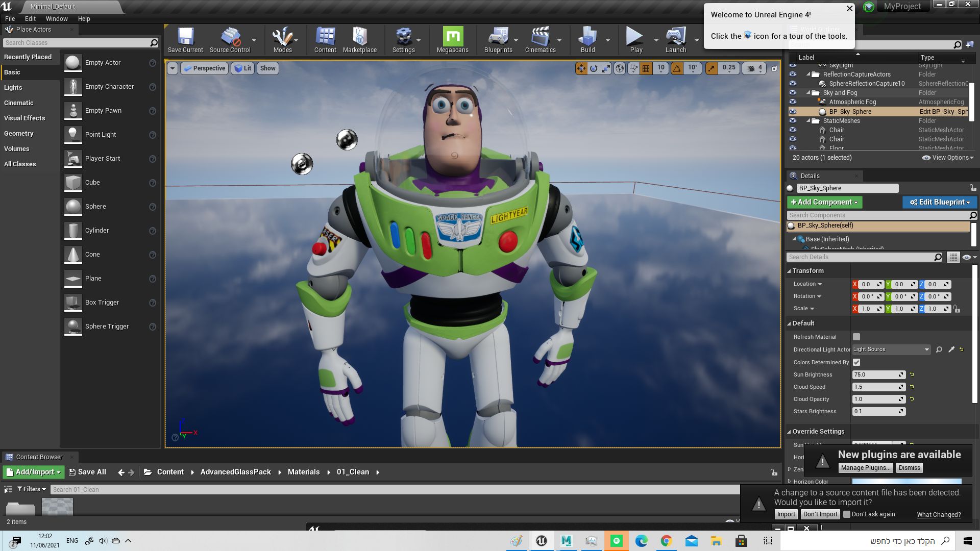Hide the Atmospheric Fog actor visibility
Screen dimensions: 980x551
793,102
